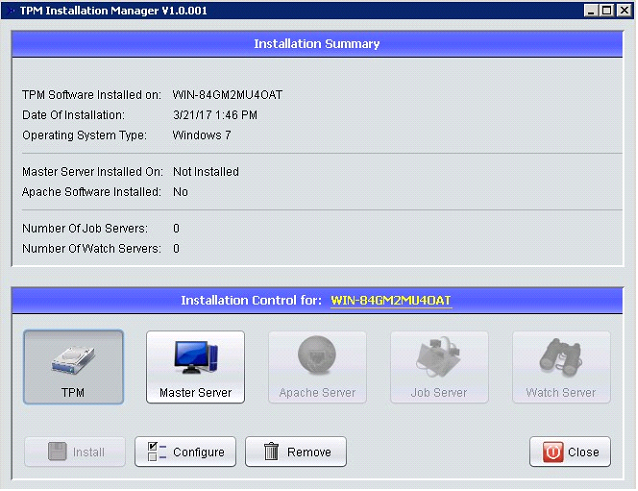Click the Number Of Job Servers count
This screenshot has width=638, height=491.
point(176,229)
